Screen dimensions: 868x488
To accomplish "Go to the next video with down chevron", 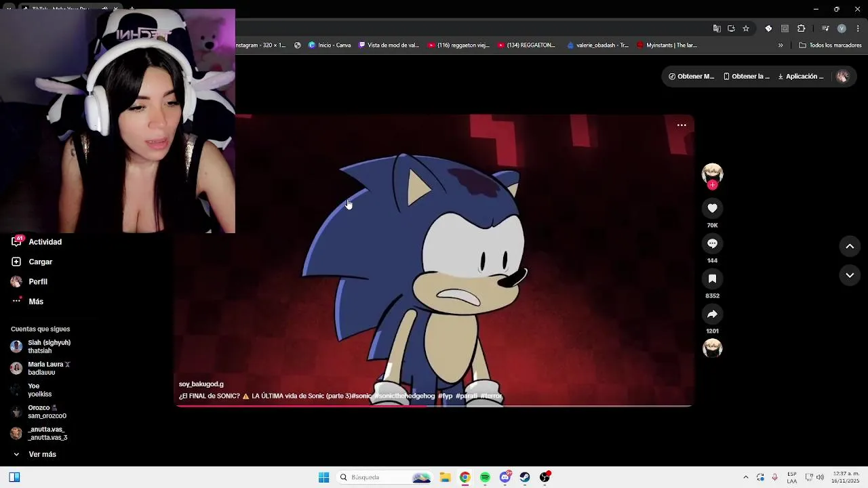I will pos(850,274).
